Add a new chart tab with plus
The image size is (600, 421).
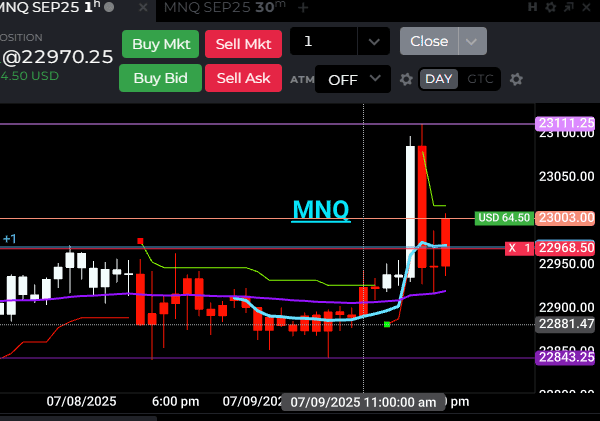(x=303, y=7)
